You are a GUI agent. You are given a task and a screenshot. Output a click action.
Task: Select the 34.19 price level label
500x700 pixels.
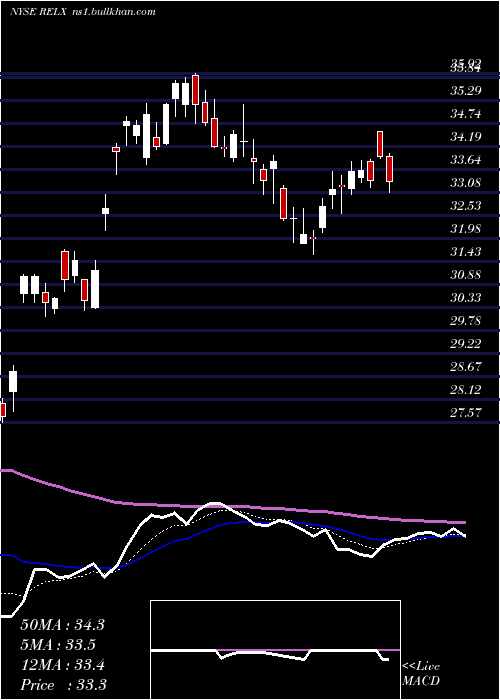(466, 137)
